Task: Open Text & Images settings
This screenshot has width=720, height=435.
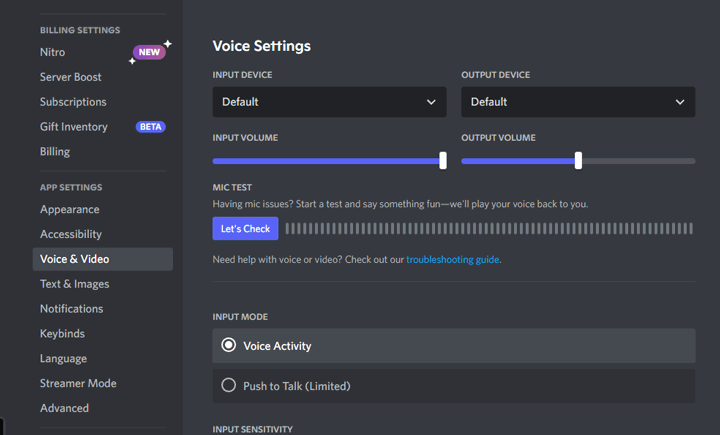Action: tap(75, 284)
